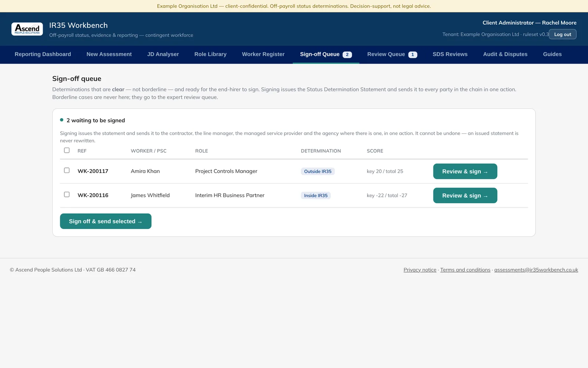Open Audit & Disputes tab
This screenshot has width=588, height=368.
pyautogui.click(x=505, y=54)
